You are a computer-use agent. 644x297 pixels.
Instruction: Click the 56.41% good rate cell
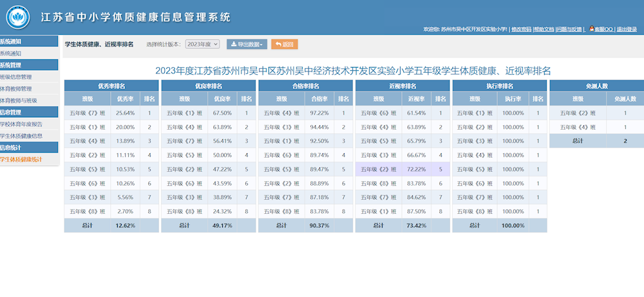[x=222, y=141]
